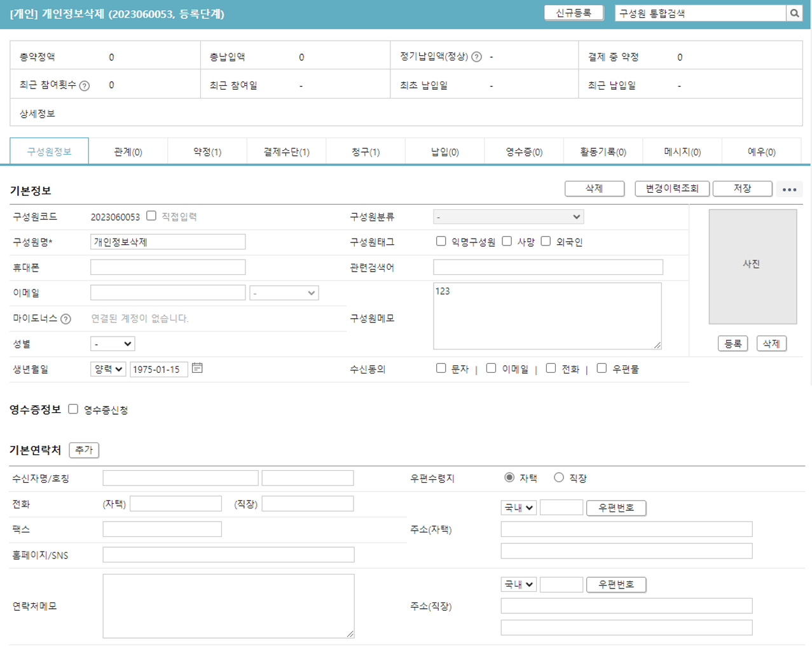This screenshot has height=661, width=812.
Task: Switch to the 관계(0) tab
Action: tap(128, 151)
